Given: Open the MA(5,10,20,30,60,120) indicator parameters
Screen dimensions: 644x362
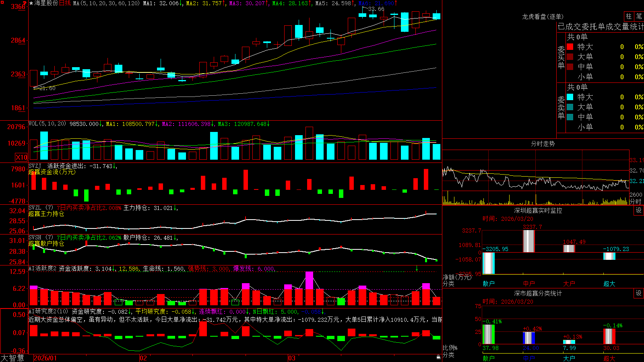Looking at the screenshot, I should click(x=107, y=3).
